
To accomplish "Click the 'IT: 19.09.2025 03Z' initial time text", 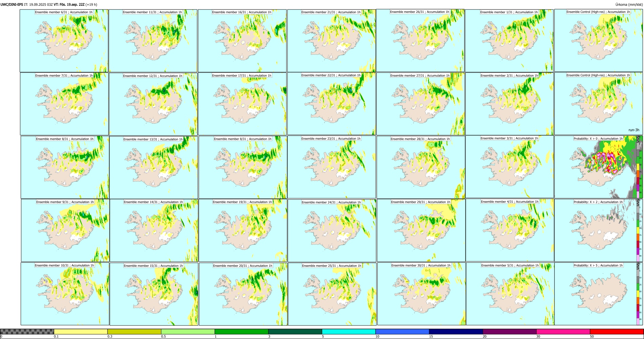I will (38, 4).
